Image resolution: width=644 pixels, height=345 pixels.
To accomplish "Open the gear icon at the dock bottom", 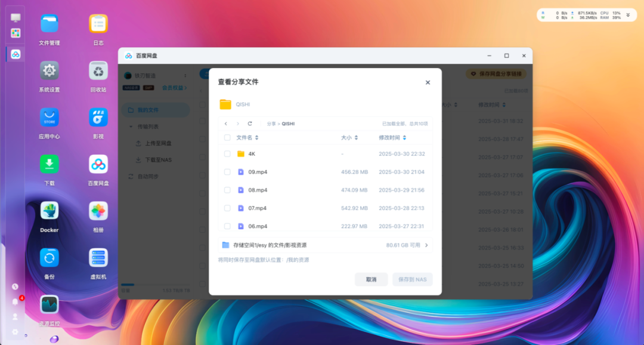I will 15,332.
